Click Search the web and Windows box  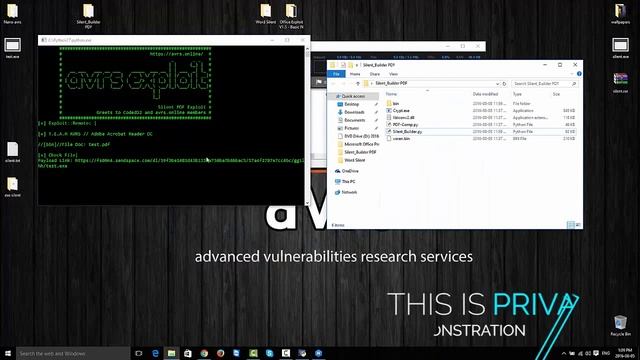point(73,353)
